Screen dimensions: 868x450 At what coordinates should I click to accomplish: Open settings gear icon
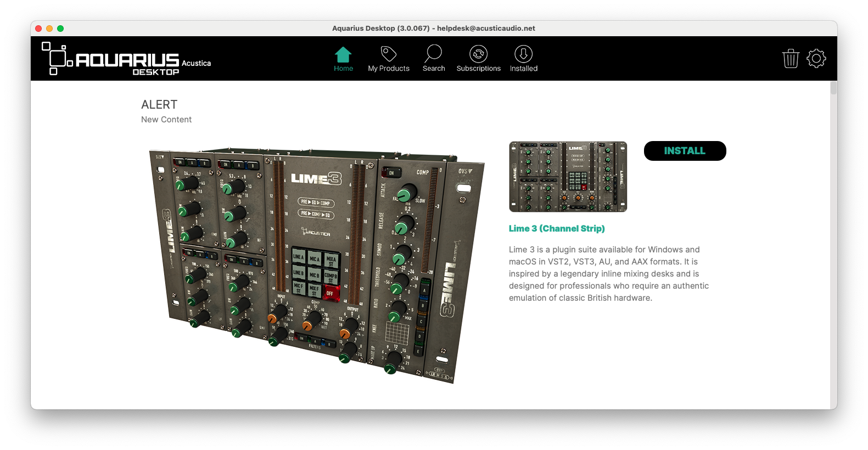click(816, 58)
